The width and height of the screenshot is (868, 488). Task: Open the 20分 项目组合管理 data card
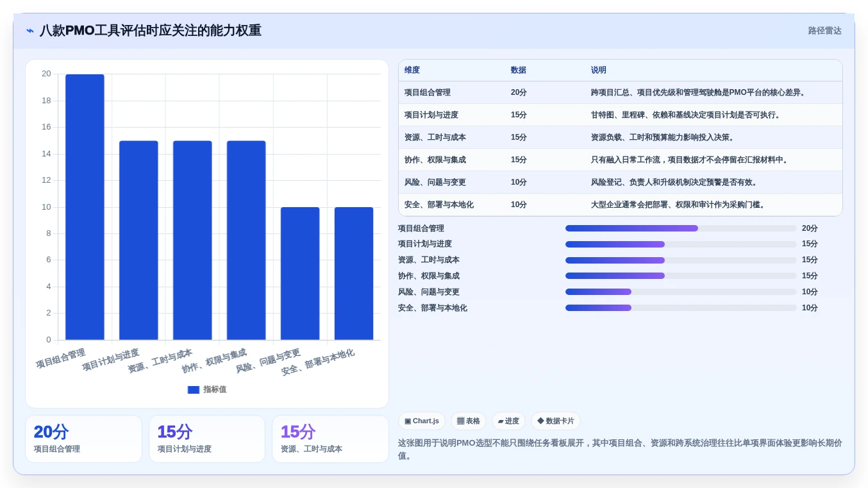[x=83, y=439]
